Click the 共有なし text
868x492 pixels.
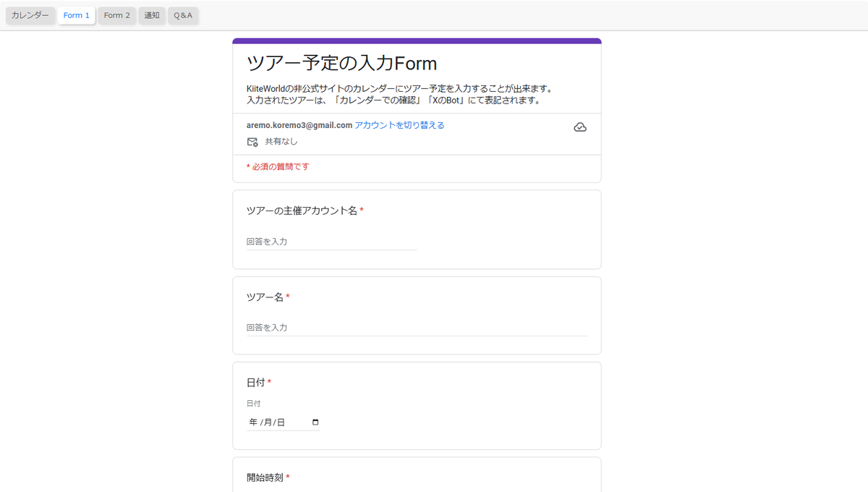coord(281,142)
